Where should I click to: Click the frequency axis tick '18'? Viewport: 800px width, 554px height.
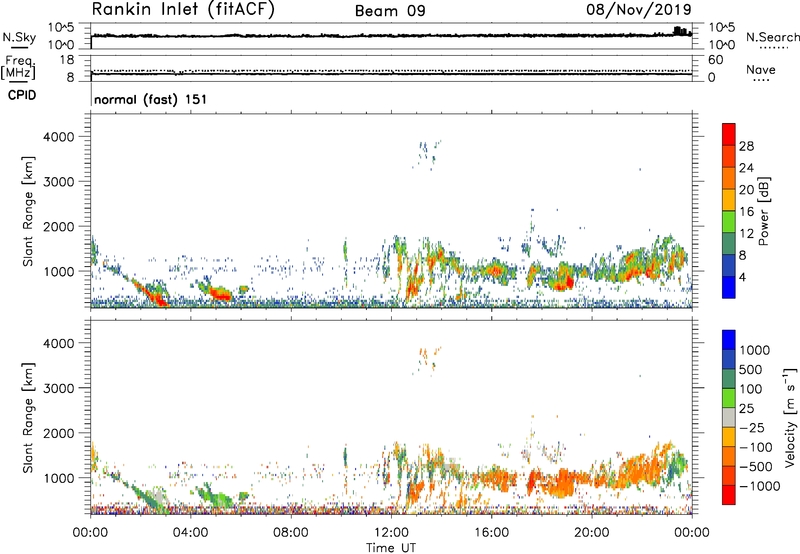pos(67,60)
